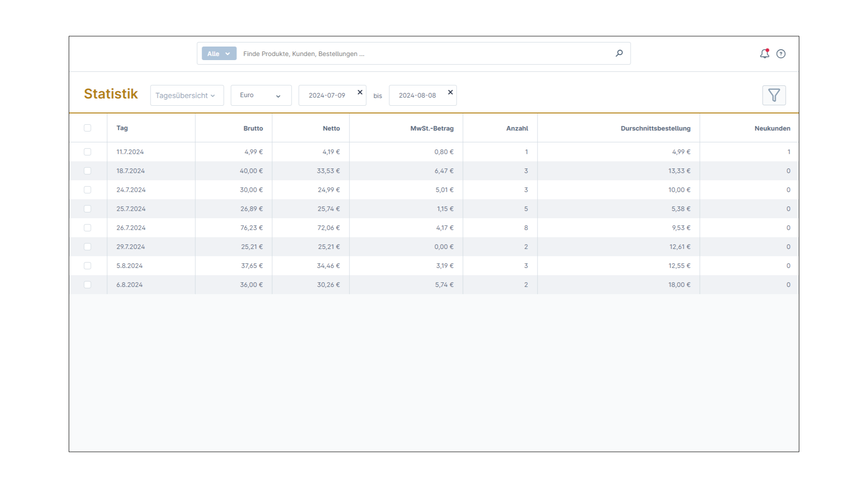Click the Durschnittsbestellung value 13,33 €
This screenshot has height=488, width=868.
pyautogui.click(x=679, y=171)
